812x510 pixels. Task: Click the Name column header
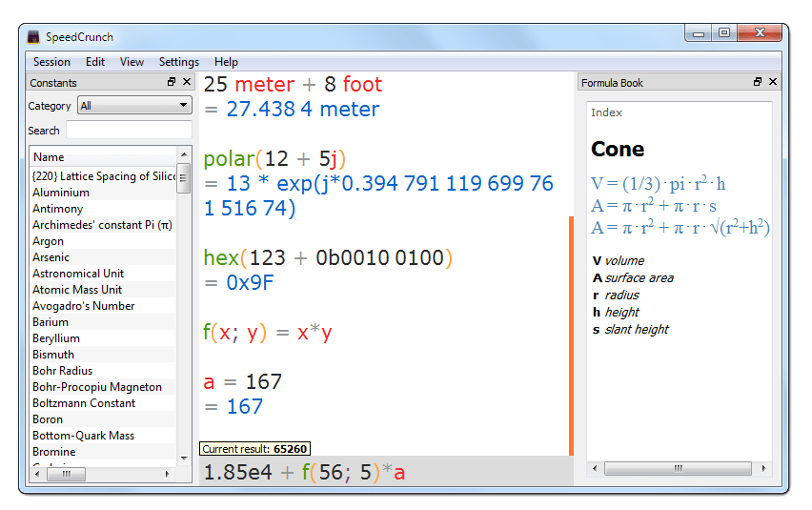104,157
